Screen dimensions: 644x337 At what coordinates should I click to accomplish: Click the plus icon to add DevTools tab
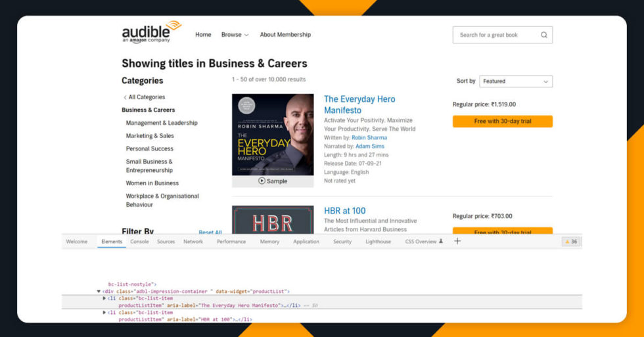tap(457, 241)
